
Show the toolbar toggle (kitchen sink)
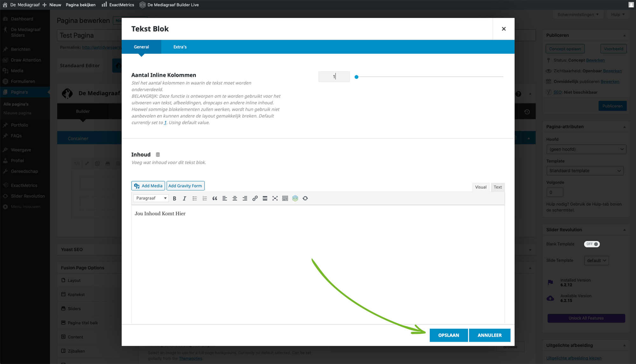pyautogui.click(x=285, y=198)
